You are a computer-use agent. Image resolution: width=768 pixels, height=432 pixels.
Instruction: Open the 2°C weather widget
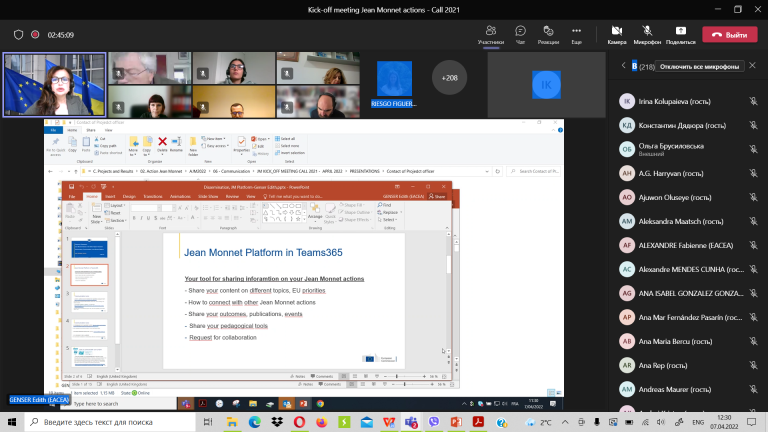click(539, 422)
